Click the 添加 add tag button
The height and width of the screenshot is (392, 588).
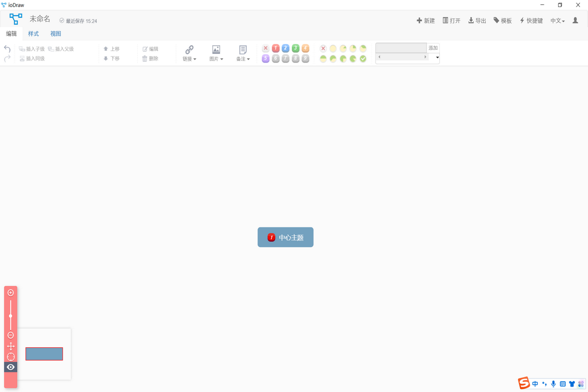pos(433,48)
